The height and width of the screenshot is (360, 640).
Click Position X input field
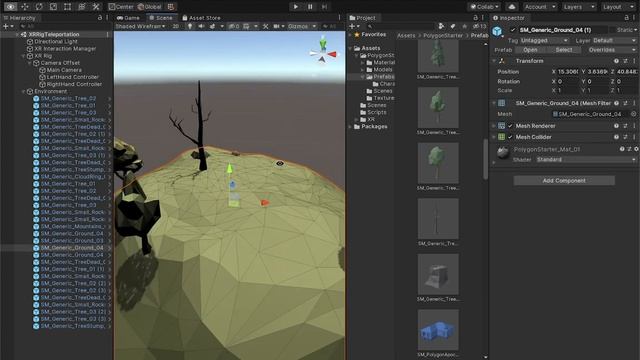pos(568,71)
